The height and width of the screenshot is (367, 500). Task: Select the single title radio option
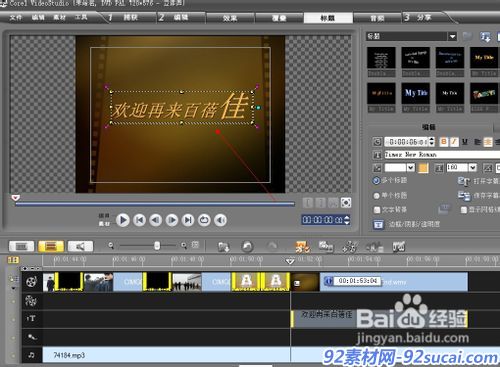[376, 196]
